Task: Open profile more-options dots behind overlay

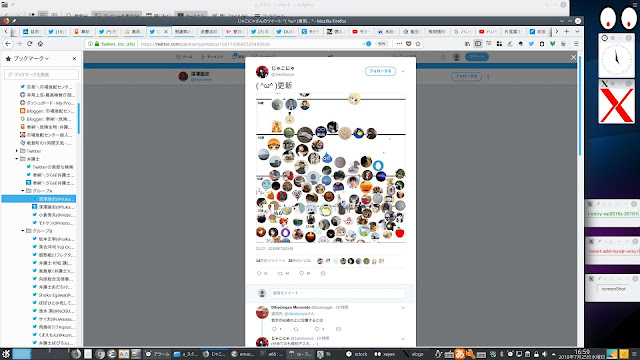Action: click(x=488, y=76)
